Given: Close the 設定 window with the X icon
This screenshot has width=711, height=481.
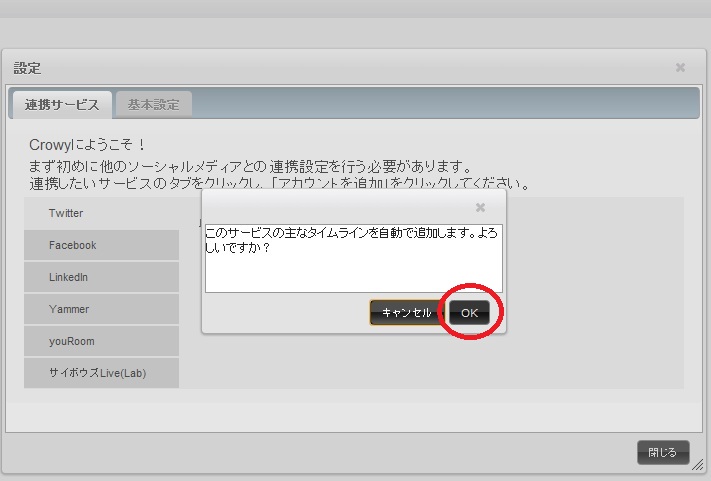Looking at the screenshot, I should (680, 68).
